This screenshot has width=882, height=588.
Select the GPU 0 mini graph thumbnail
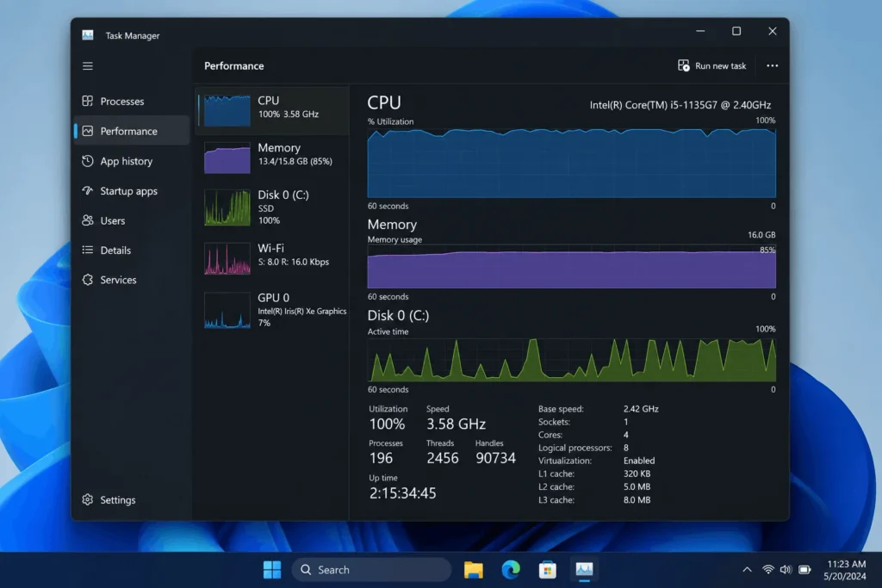click(227, 310)
